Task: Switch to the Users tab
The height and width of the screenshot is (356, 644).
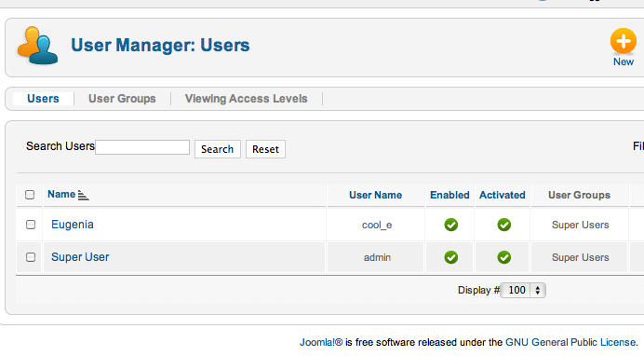Action: point(43,99)
